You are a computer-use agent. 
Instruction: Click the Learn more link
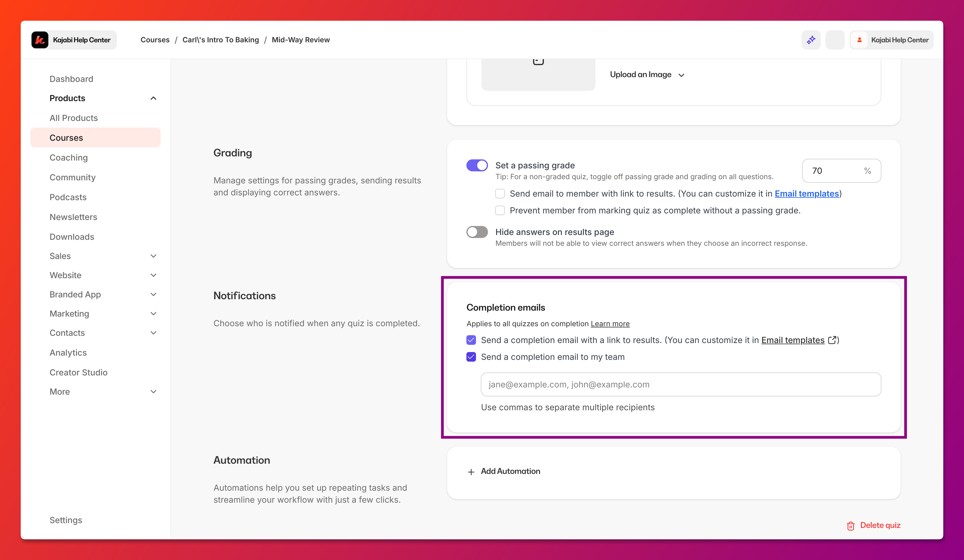tap(610, 324)
